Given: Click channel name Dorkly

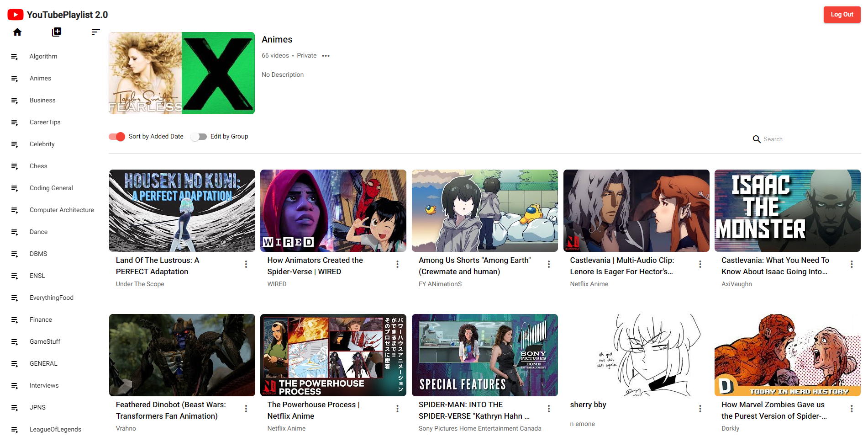Looking at the screenshot, I should pyautogui.click(x=730, y=428).
